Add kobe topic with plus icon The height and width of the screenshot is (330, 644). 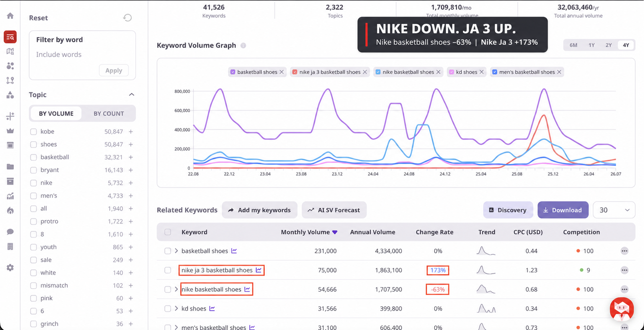pos(131,131)
